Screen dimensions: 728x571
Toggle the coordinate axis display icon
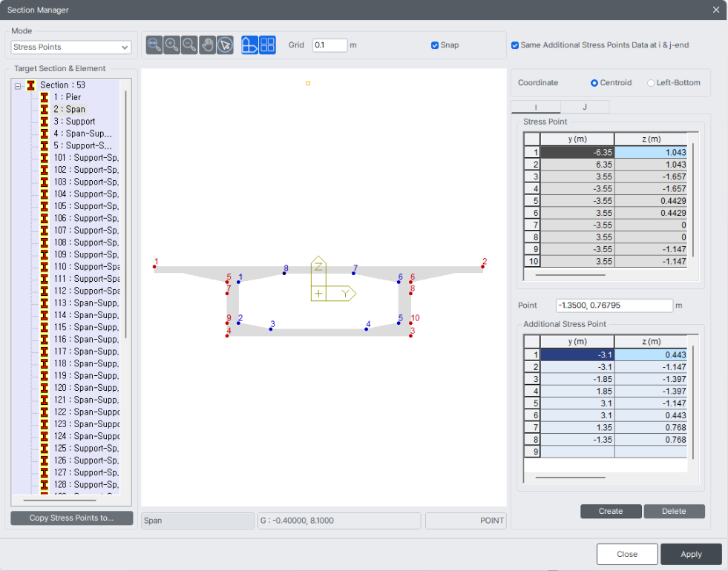[x=250, y=45]
